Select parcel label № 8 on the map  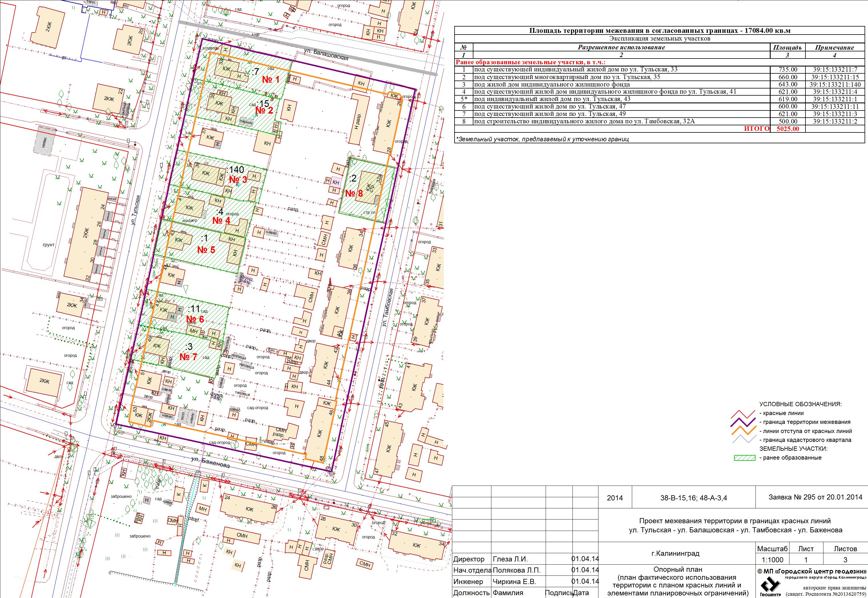[354, 193]
